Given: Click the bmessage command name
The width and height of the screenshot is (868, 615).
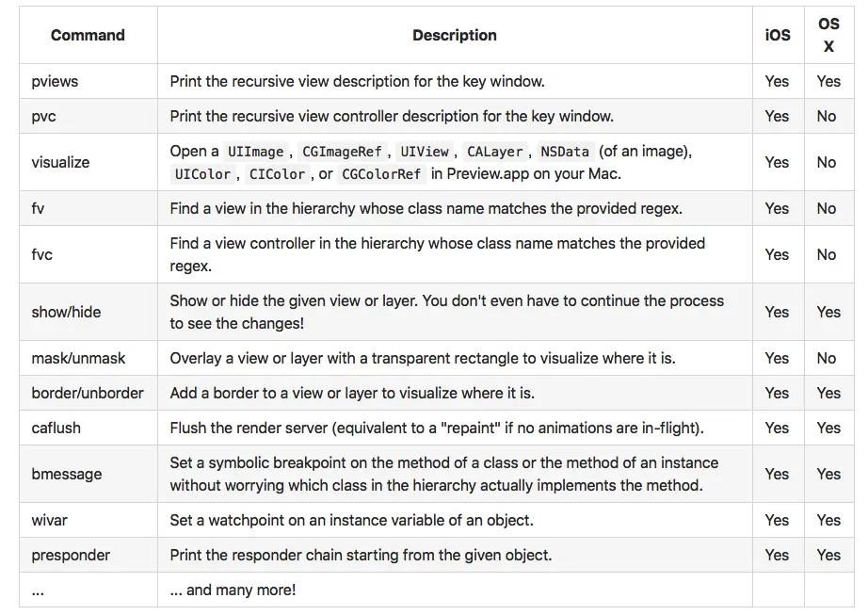Looking at the screenshot, I should tap(66, 474).
